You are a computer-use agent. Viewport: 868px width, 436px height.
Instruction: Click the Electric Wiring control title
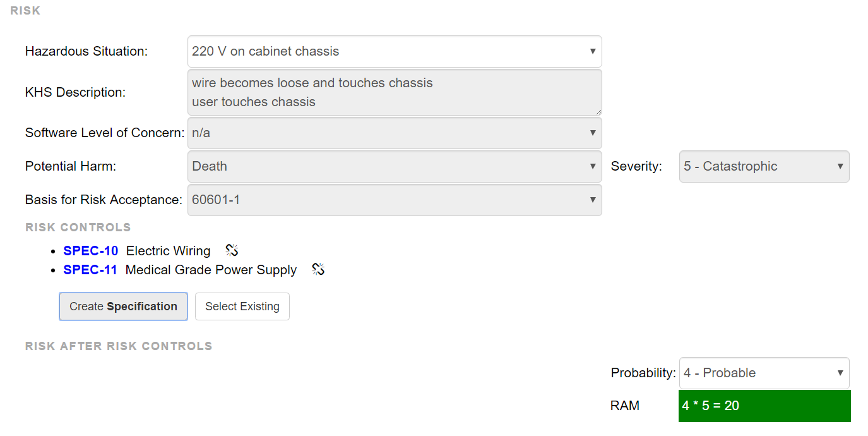(168, 251)
